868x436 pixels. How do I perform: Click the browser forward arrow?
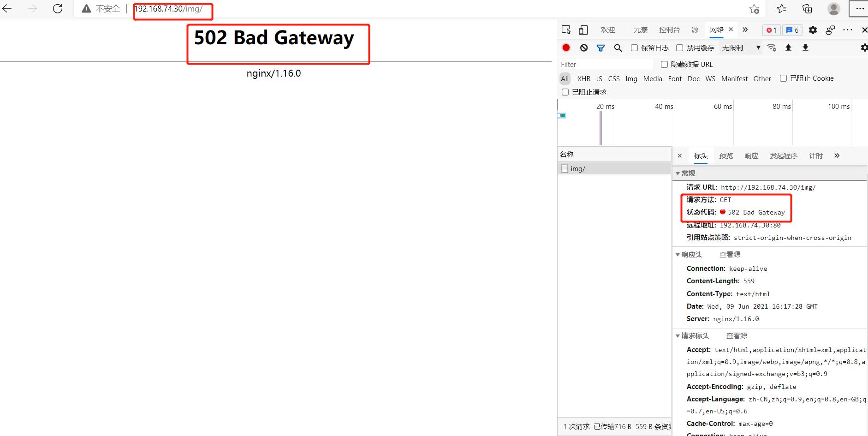32,8
